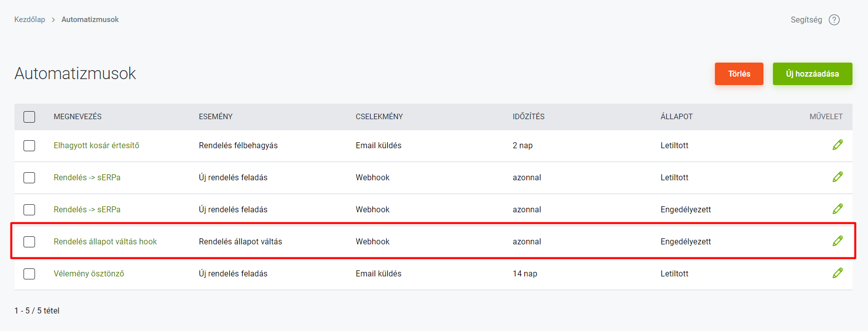
Task: Click the Automatizmusok breadcrumb item
Action: click(90, 20)
